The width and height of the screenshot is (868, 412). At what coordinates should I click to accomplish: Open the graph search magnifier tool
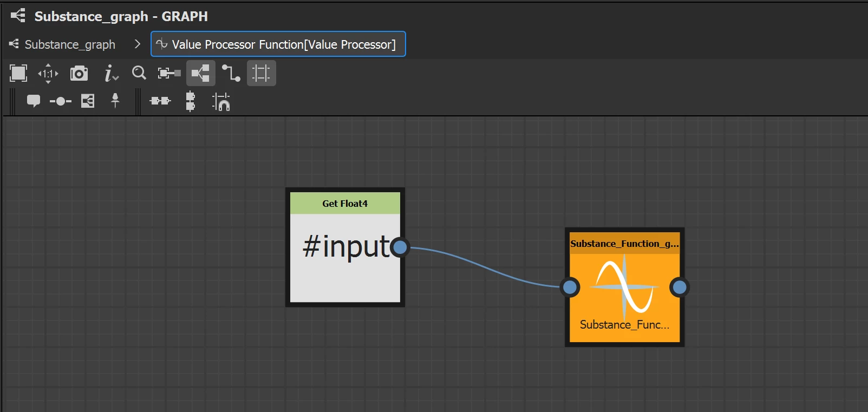(139, 73)
